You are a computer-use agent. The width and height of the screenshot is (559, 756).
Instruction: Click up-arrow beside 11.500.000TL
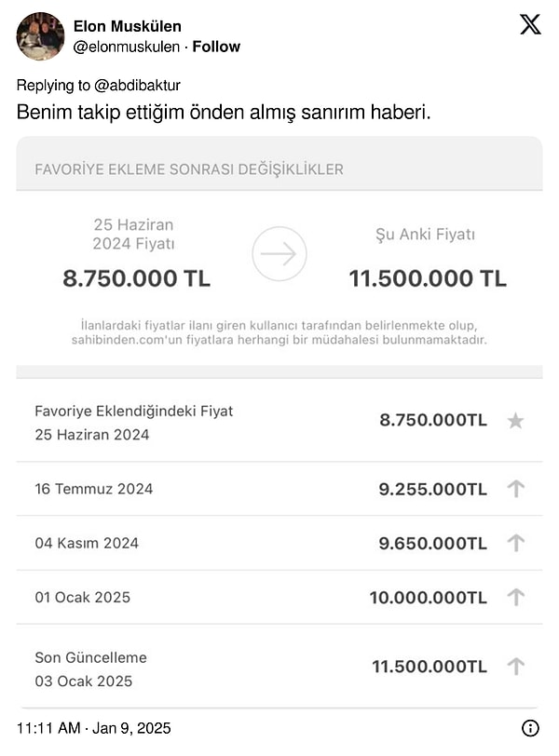click(515, 667)
